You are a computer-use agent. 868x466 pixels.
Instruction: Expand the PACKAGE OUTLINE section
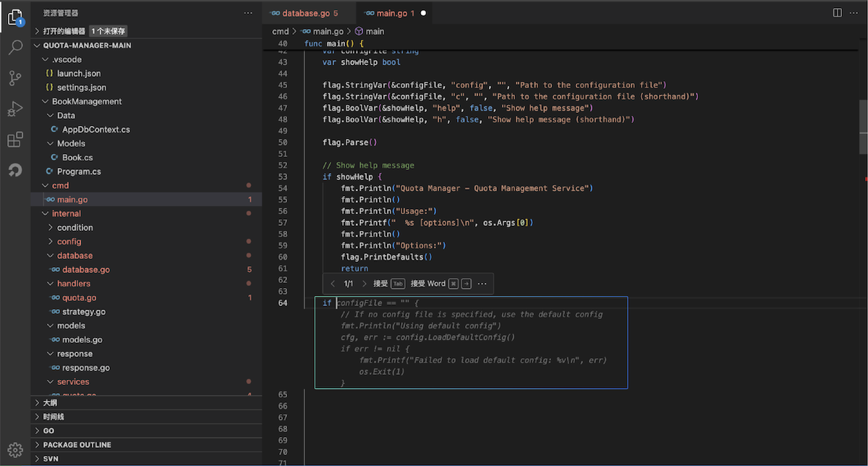pyautogui.click(x=77, y=445)
